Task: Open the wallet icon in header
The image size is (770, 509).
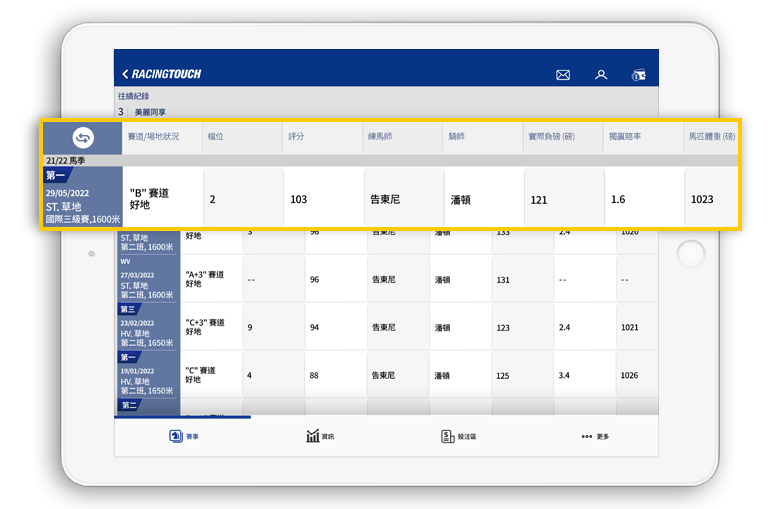Action: [x=638, y=74]
